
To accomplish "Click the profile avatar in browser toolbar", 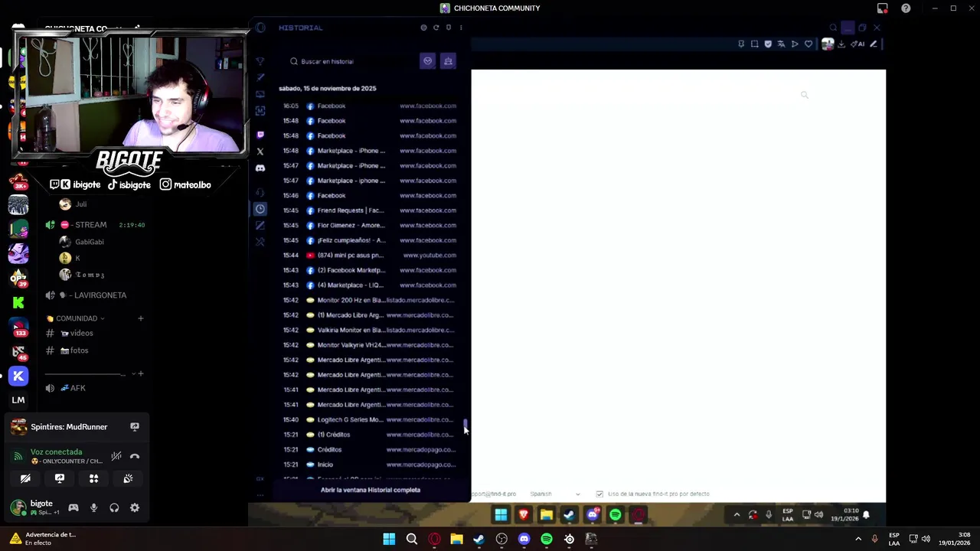I will [x=828, y=44].
